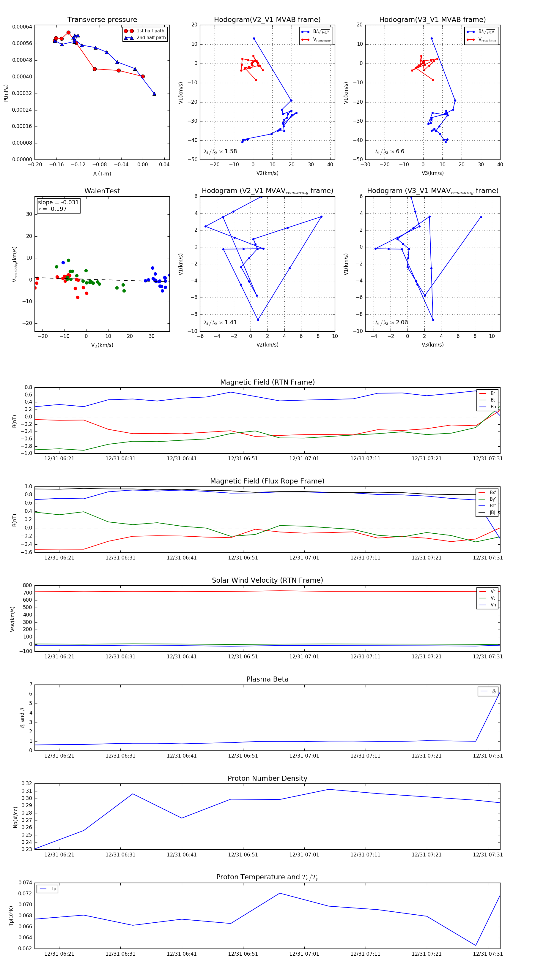Click the 'r = -0.197' annotation
The image size is (535, 980).
(x=53, y=209)
